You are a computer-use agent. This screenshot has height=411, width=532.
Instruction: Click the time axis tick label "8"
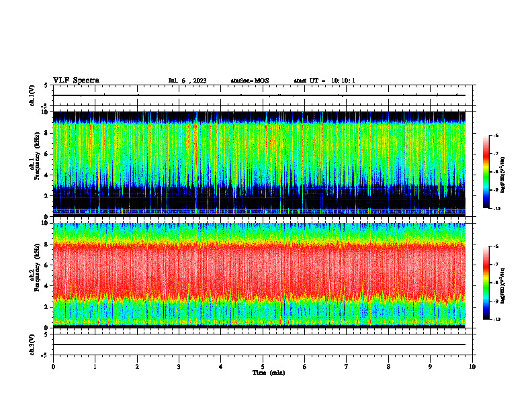[388, 367]
